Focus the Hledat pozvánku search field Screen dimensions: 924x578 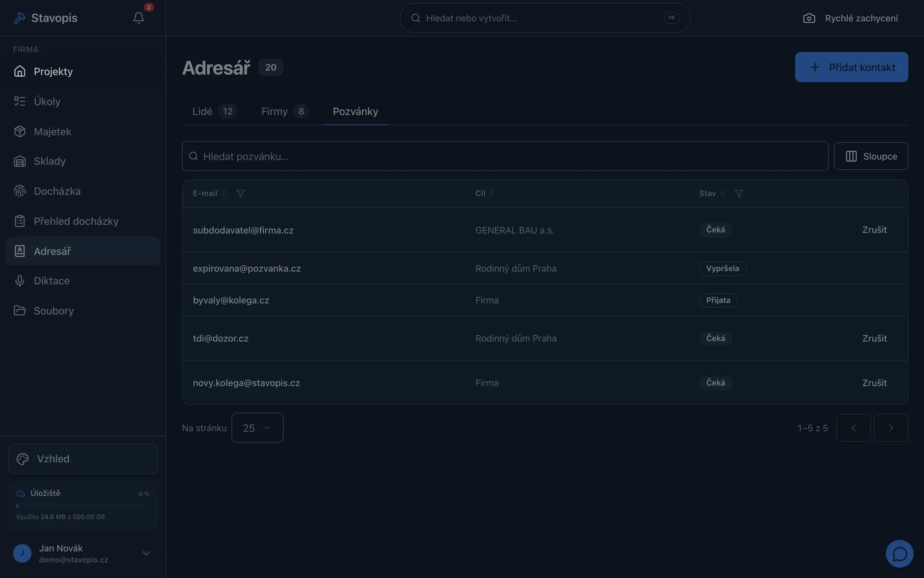tap(505, 156)
